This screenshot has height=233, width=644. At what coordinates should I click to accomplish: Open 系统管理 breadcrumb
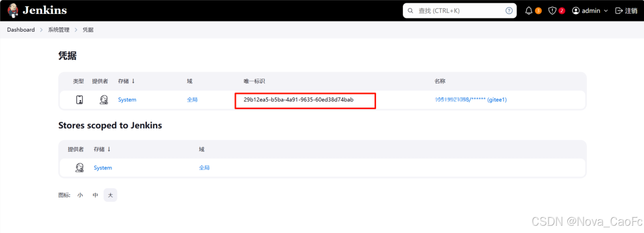[x=59, y=30]
